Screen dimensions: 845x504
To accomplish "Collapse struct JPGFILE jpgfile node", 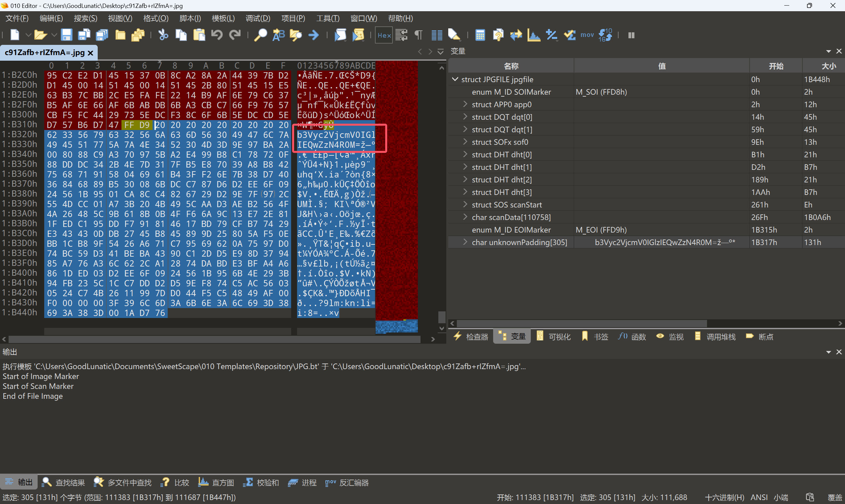I will coord(455,79).
